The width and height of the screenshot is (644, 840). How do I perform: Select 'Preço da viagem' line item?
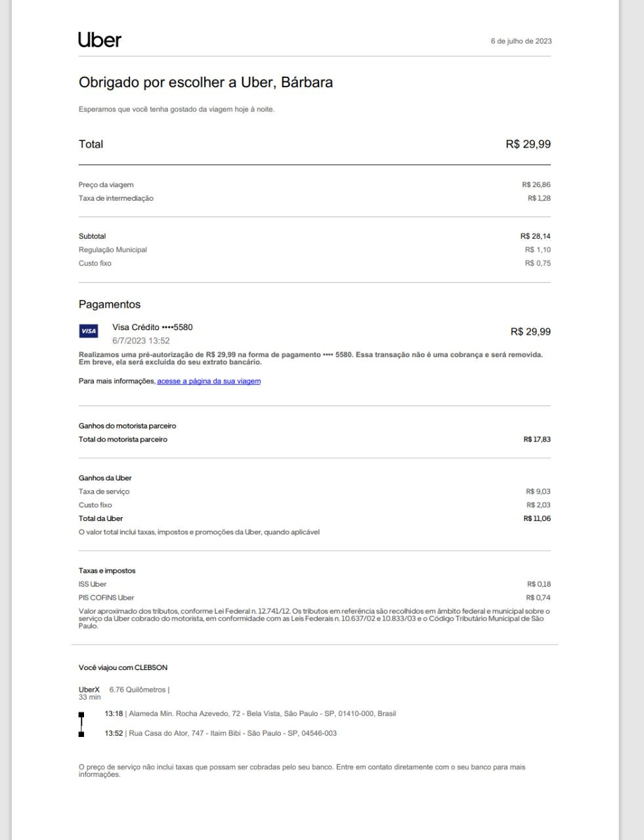(106, 185)
